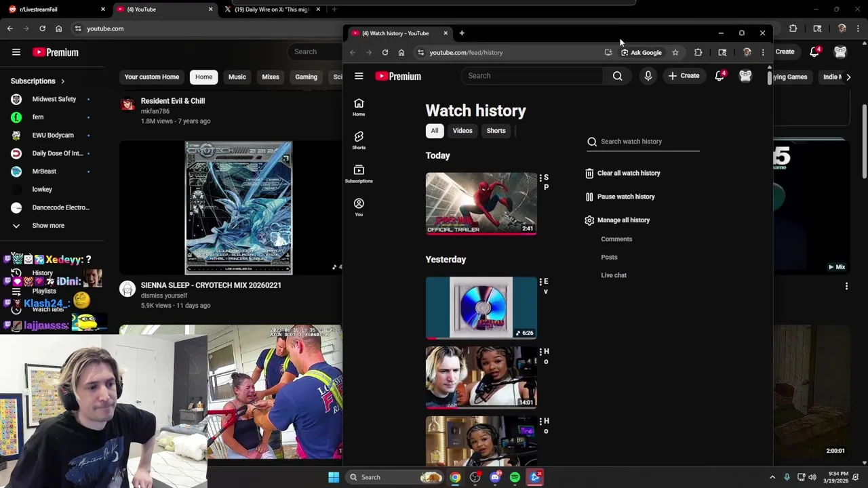868x488 pixels.
Task: Open the 6:26 CD artwork video thumbnail
Action: [x=481, y=308]
